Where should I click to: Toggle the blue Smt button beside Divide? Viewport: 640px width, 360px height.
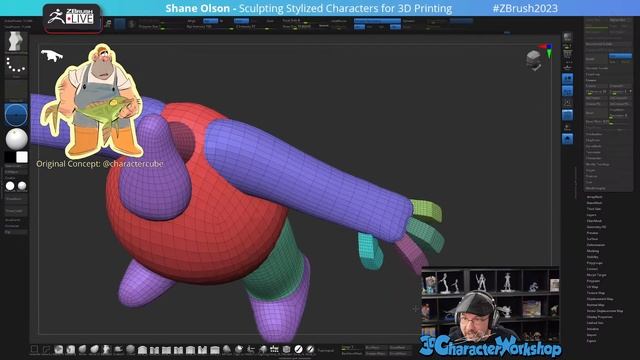coord(620,56)
